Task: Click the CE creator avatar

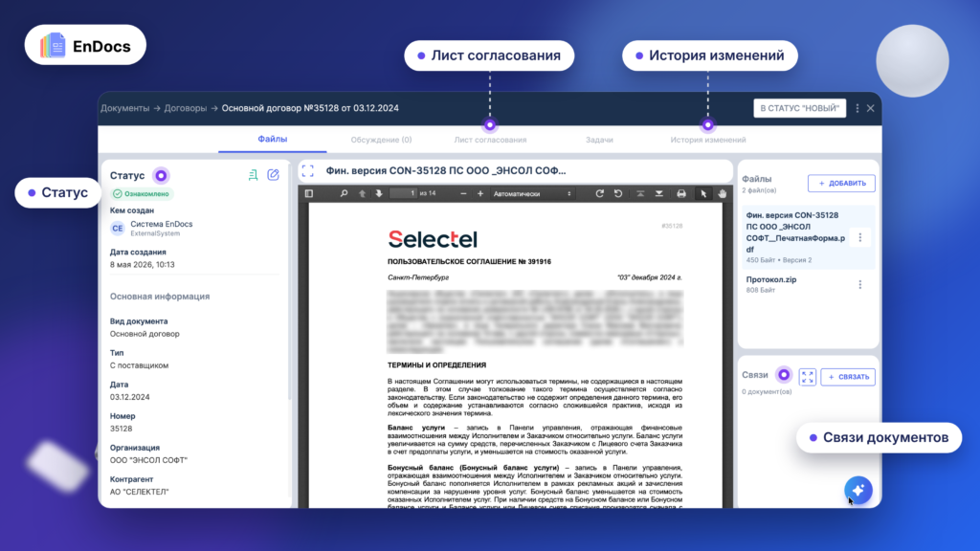Action: pos(118,229)
